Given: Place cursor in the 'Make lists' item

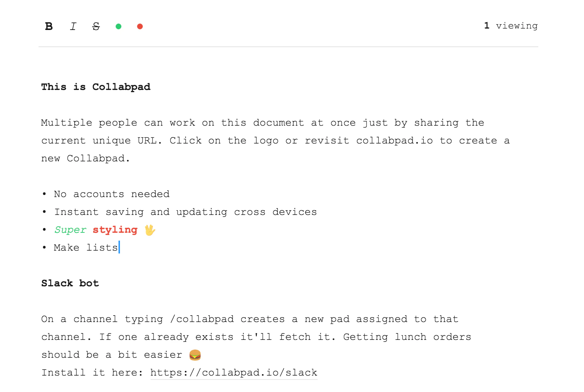Looking at the screenshot, I should (86, 247).
